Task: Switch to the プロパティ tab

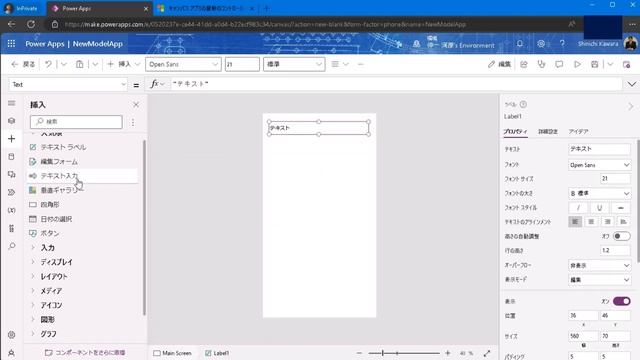Action: coord(515,131)
